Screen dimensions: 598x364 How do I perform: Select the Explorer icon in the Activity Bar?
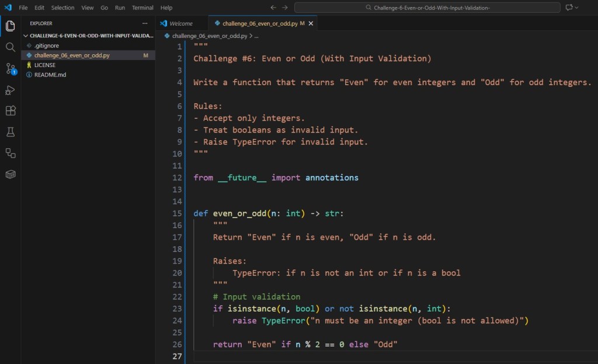click(10, 26)
